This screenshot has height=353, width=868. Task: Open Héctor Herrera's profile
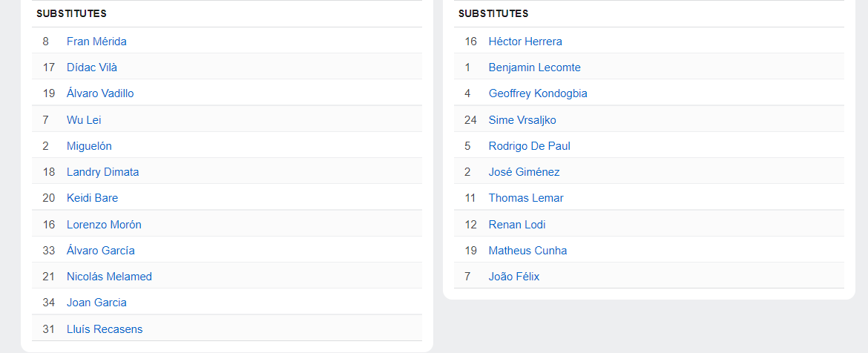pos(525,42)
